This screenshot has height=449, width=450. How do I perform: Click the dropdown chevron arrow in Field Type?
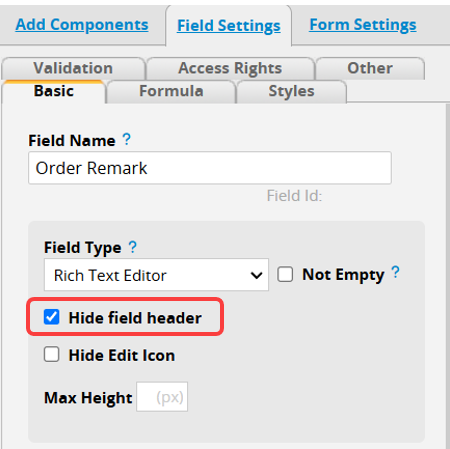pos(256,275)
